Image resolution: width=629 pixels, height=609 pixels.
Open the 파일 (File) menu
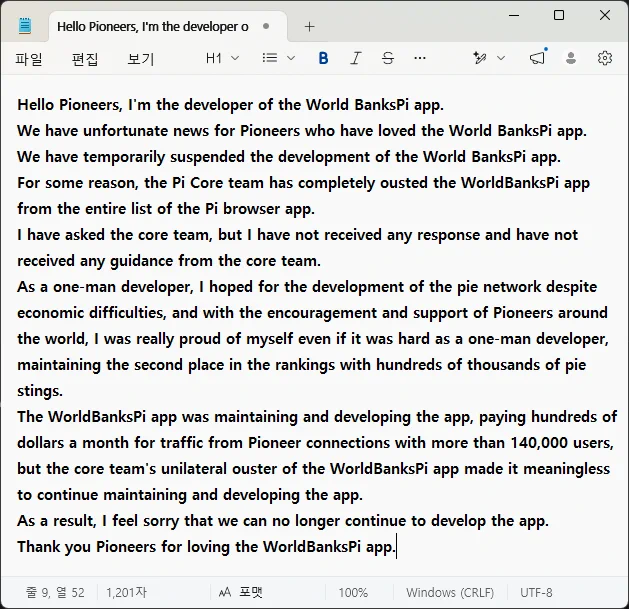(29, 59)
